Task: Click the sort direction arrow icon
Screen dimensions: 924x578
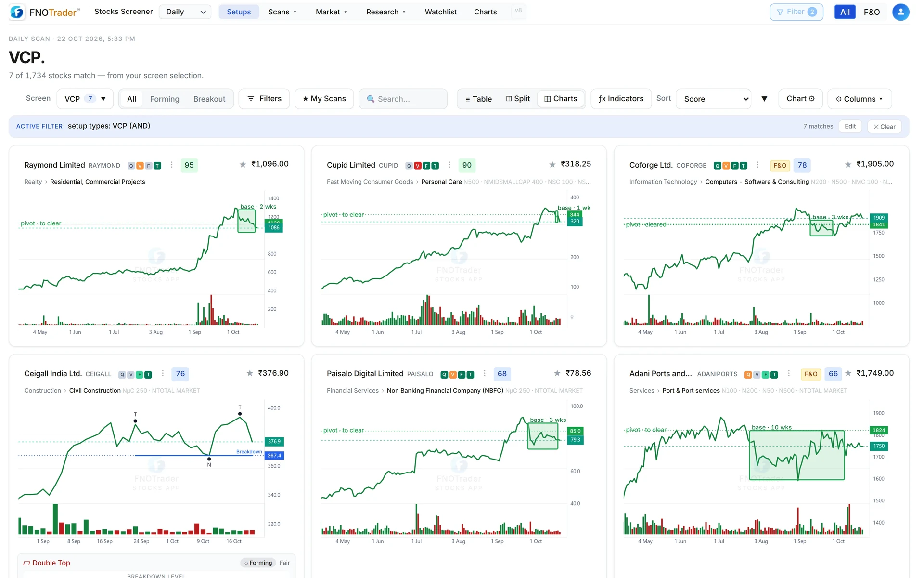Action: 764,99
